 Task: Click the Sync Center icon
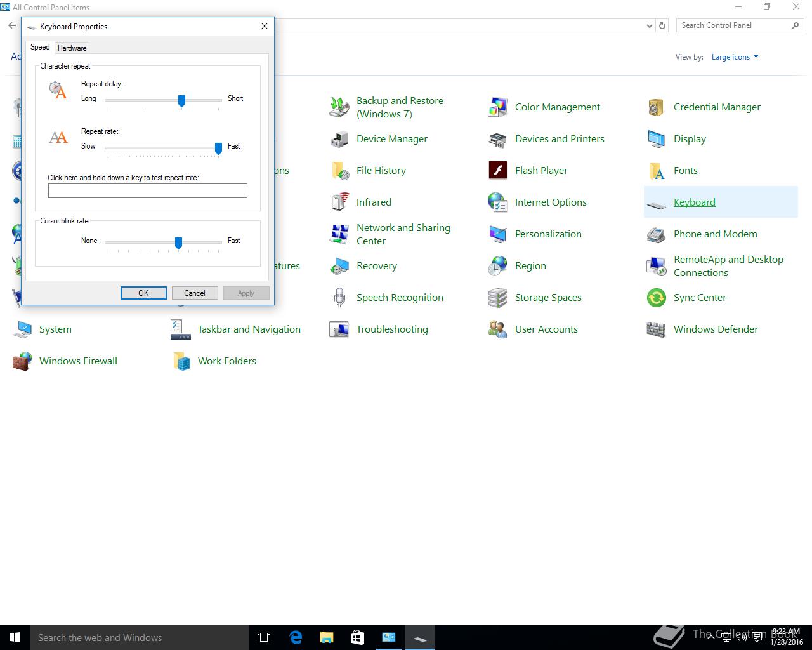(x=657, y=298)
